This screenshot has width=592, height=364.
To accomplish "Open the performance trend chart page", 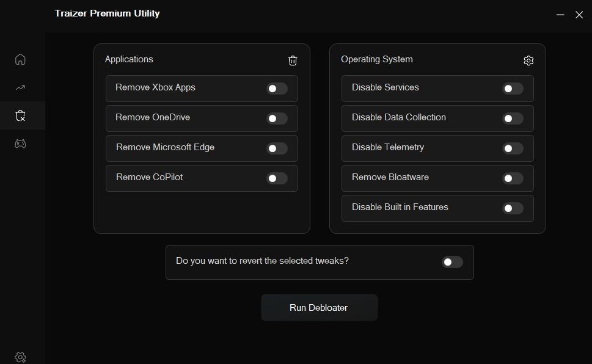I will 20,87.
